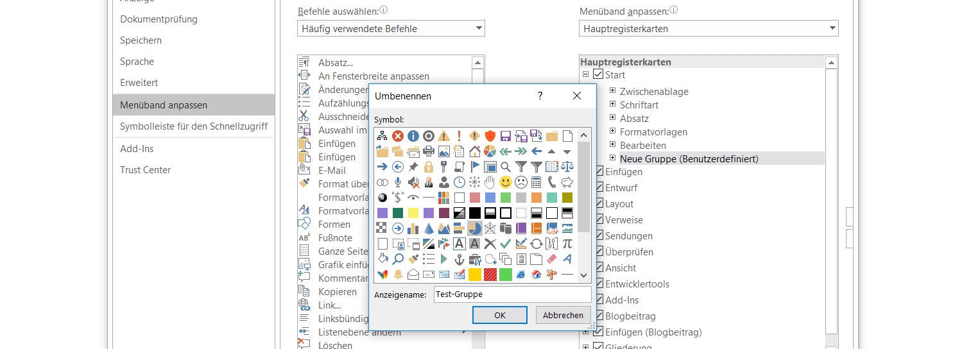The image size is (980, 349).
Task: Pick the magnifying glass symbol beside the funnels
Action: coord(506,167)
